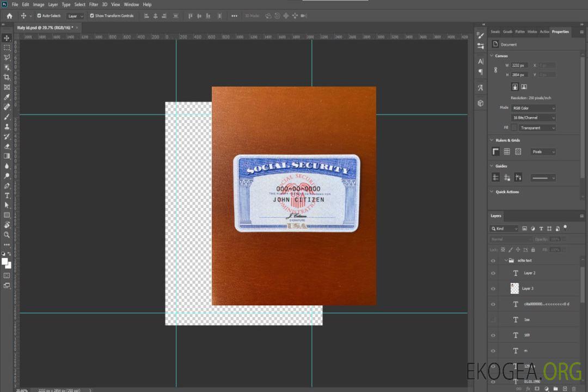Click the Create new group folder icon

pos(555,389)
